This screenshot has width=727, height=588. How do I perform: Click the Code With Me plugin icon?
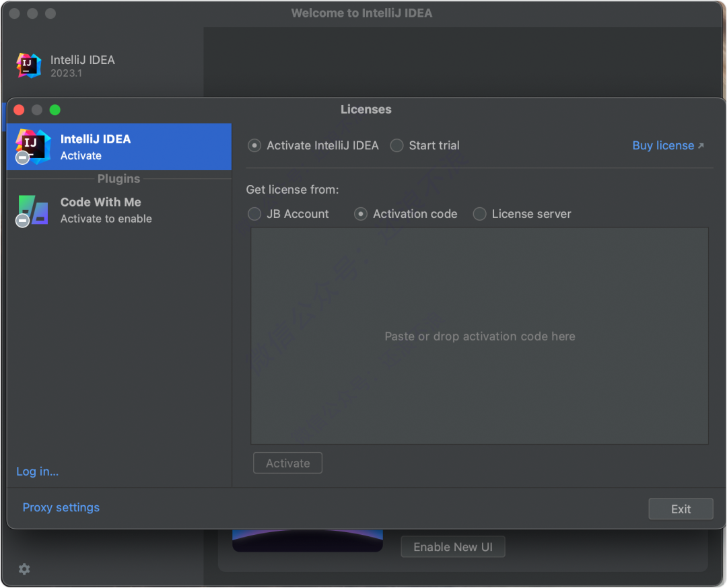32,211
